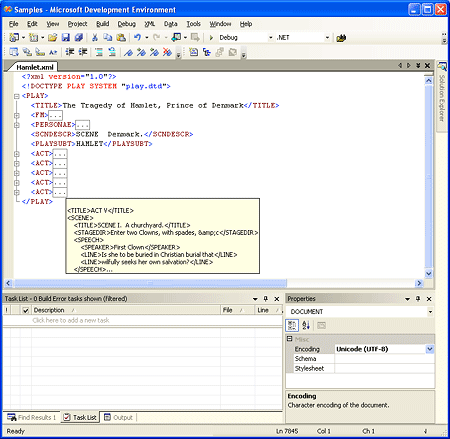Open the XML menu
The width and height of the screenshot is (450, 439).
click(x=150, y=24)
